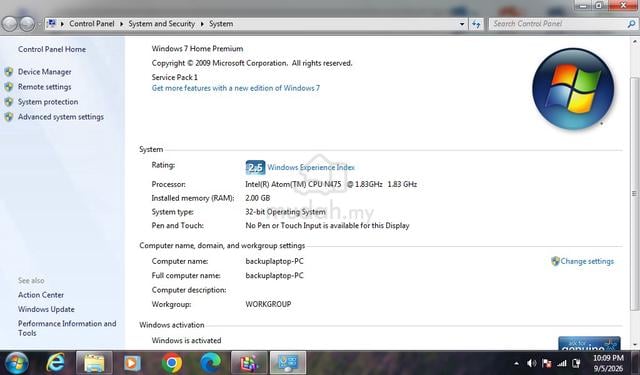
Task: Open Remote settings in the left pane
Action: coord(44,87)
